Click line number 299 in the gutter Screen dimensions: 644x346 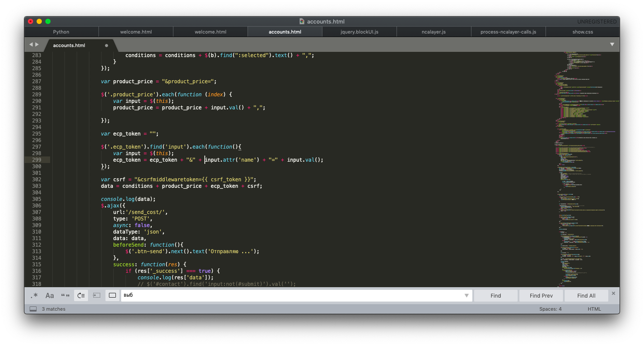(x=37, y=160)
